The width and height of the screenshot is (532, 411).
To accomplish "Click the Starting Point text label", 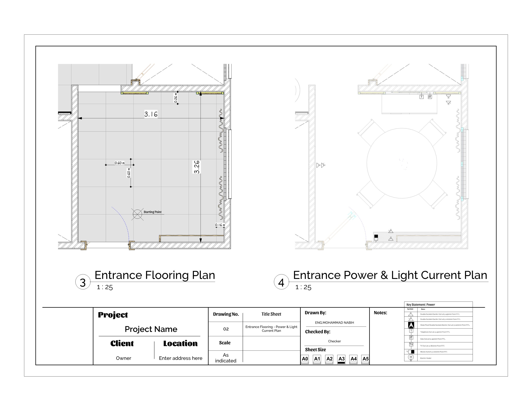I will 153,212.
